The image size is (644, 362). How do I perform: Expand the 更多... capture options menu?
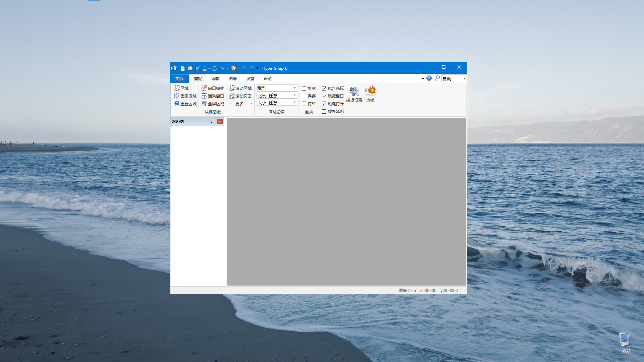tap(243, 104)
